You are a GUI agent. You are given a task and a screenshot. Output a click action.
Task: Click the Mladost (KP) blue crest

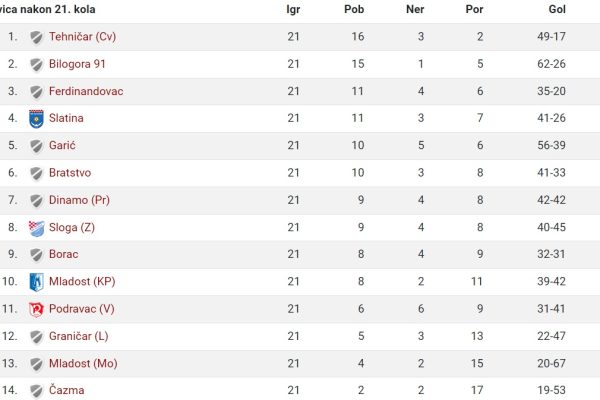36,282
